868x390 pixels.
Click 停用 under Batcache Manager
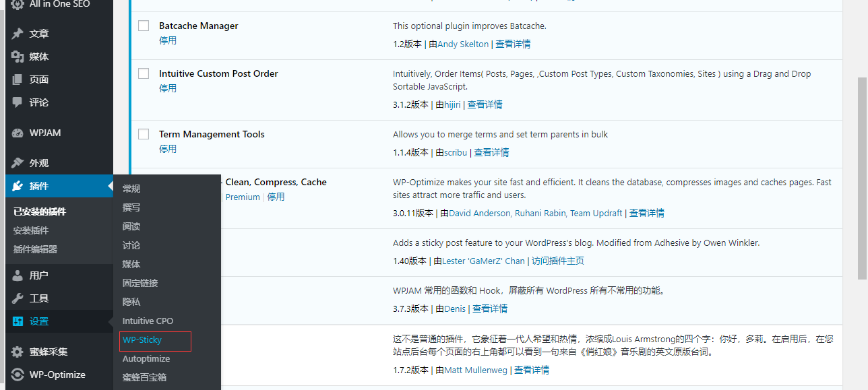pyautogui.click(x=168, y=40)
